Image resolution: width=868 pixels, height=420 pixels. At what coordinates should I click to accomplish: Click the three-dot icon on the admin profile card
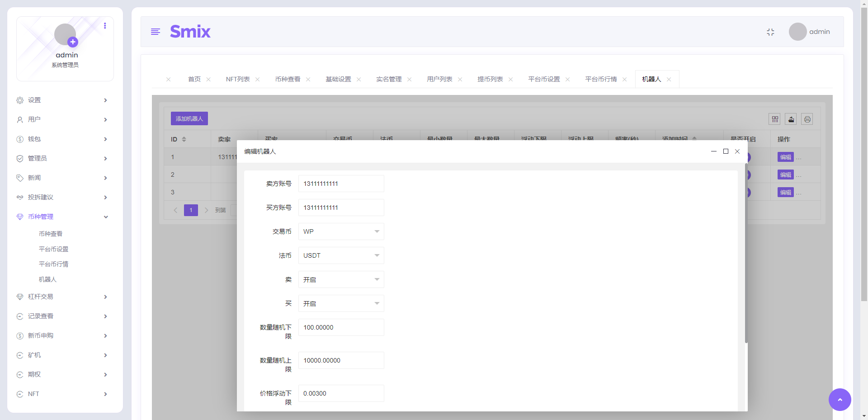(x=105, y=26)
